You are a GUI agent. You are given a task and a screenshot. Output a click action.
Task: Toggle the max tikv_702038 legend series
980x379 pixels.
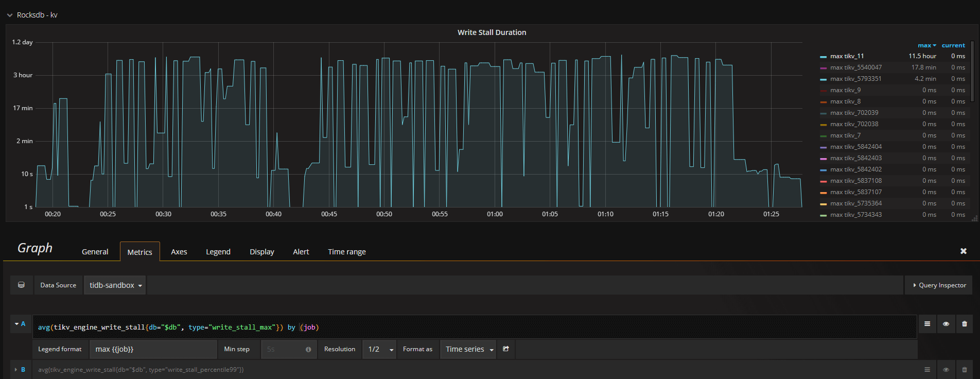coord(854,124)
